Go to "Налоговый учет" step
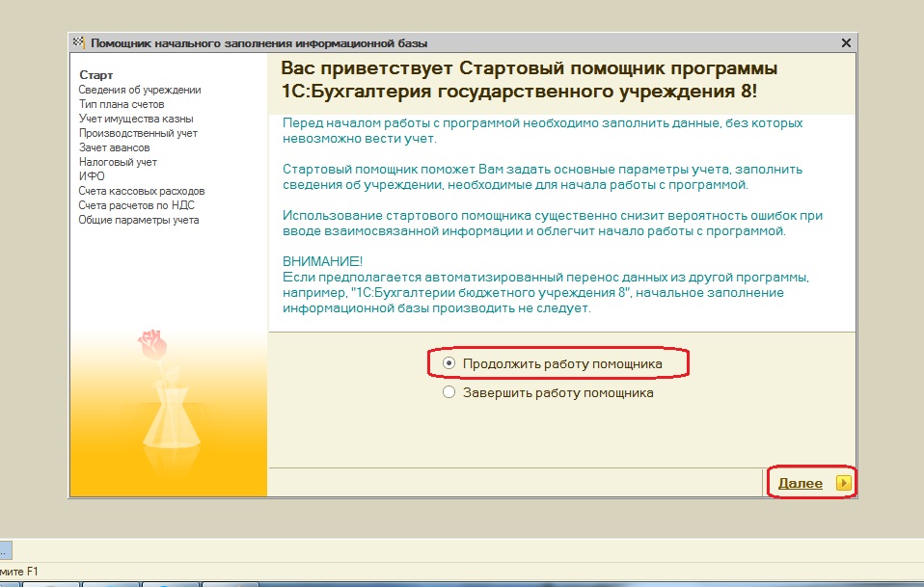924x587 pixels. 118,162
